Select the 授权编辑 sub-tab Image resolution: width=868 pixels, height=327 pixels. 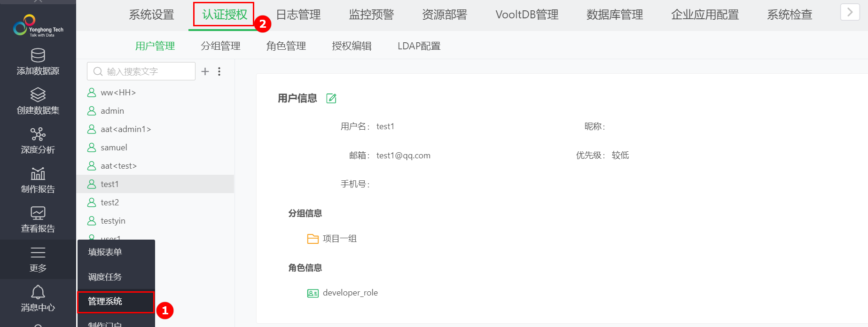[352, 46]
